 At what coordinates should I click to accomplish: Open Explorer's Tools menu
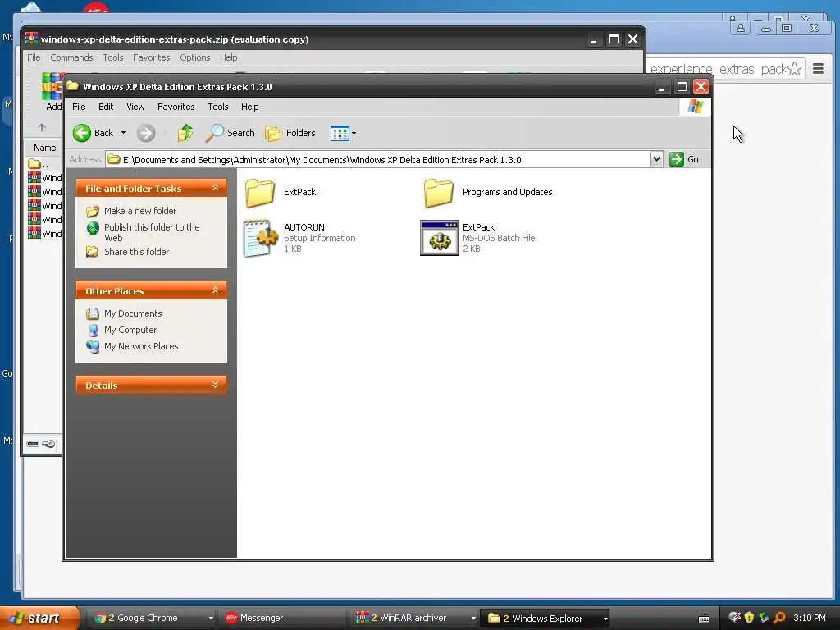click(218, 107)
